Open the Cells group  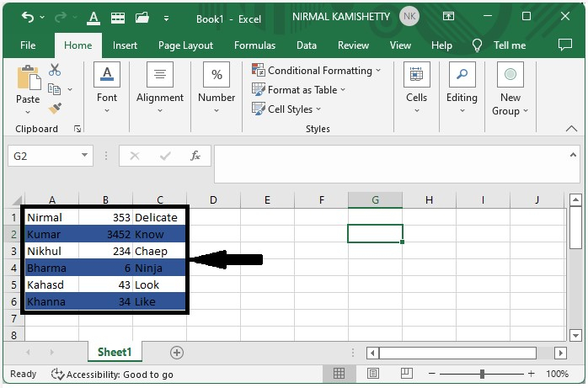click(417, 88)
